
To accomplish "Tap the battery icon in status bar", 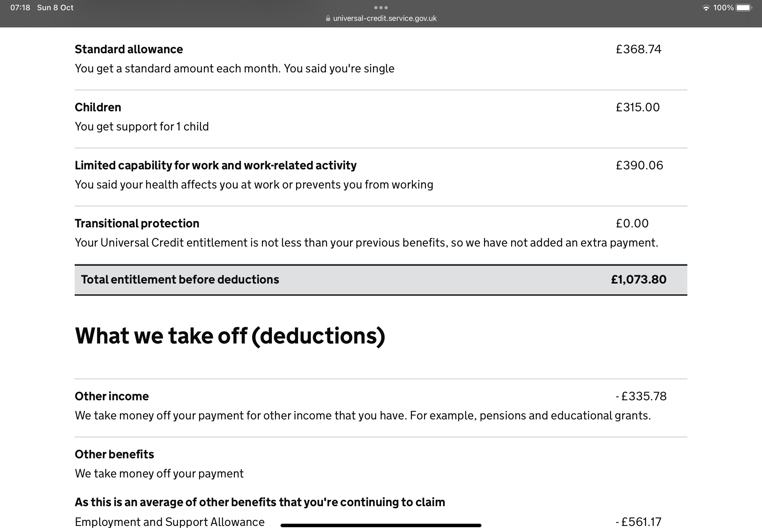I will click(744, 8).
